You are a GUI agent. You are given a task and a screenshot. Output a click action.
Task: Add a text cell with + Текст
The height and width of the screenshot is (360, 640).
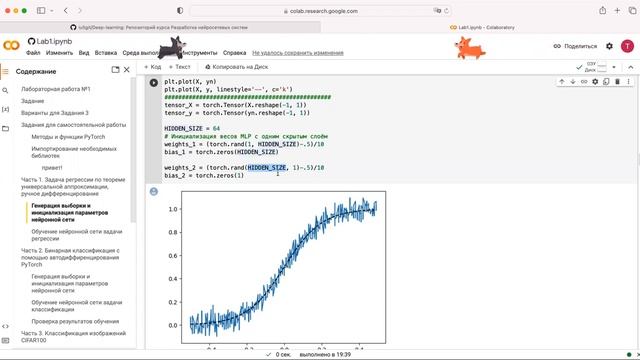(x=180, y=67)
